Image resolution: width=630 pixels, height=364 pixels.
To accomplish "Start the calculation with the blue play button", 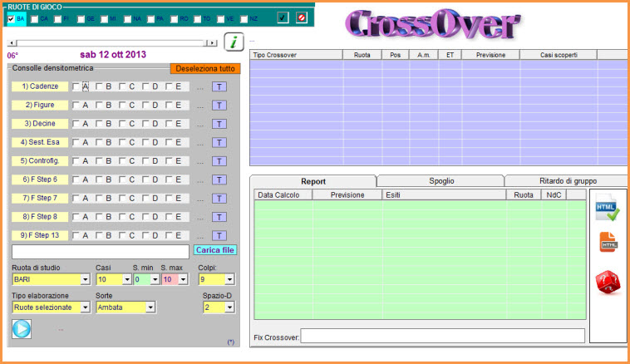I will pyautogui.click(x=22, y=328).
